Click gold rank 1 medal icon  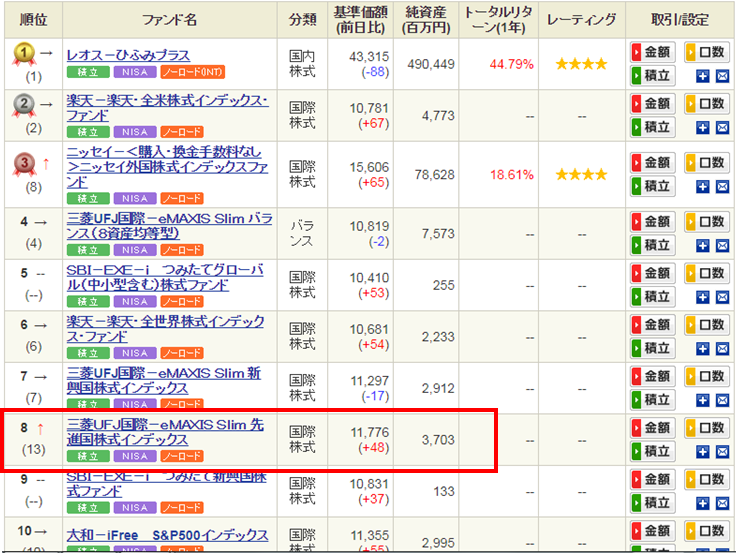tap(24, 54)
